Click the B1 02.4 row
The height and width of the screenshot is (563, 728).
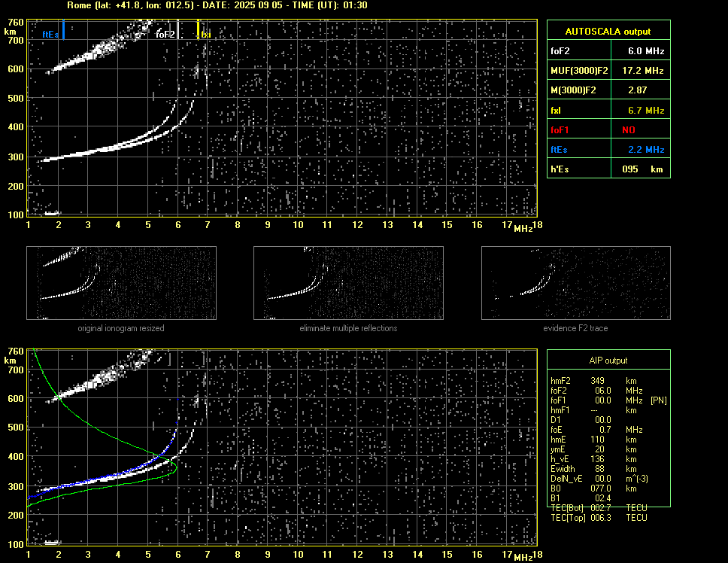[581, 498]
